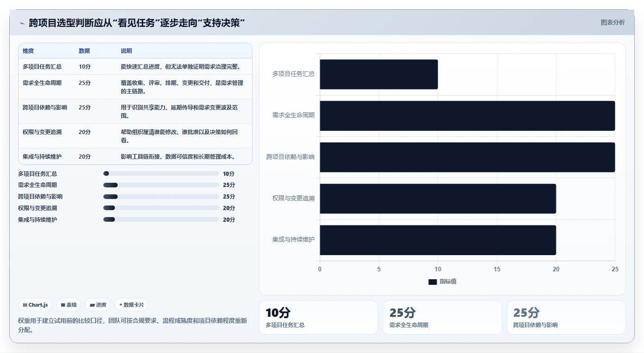Image resolution: width=644 pixels, height=353 pixels.
Task: Click the 多项目任务汇总 progress bar
Action: [161, 173]
